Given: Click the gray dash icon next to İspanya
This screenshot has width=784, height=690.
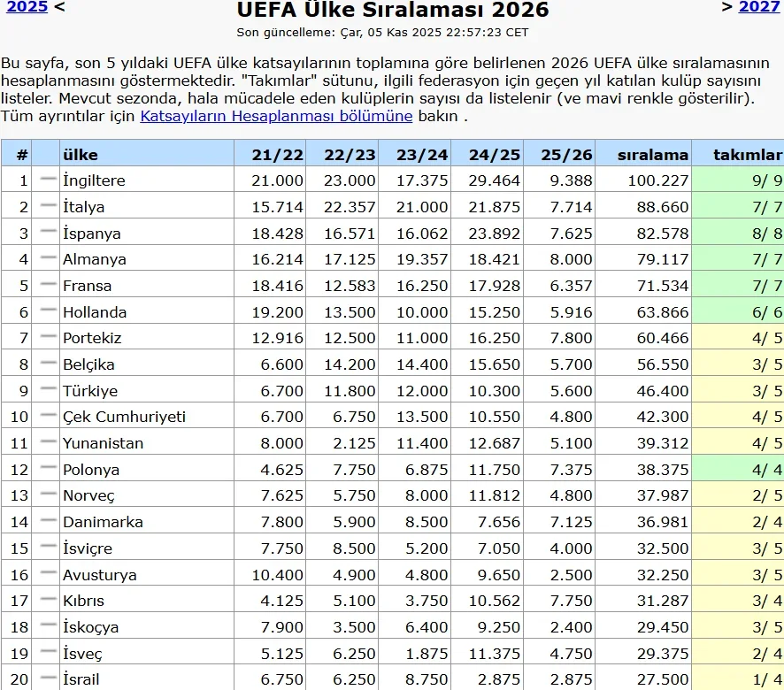Looking at the screenshot, I should point(48,232).
